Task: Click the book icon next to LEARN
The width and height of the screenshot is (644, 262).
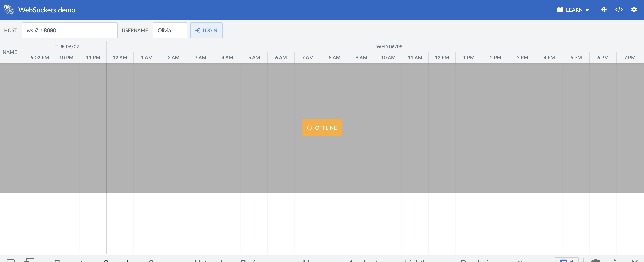Action: click(x=560, y=10)
